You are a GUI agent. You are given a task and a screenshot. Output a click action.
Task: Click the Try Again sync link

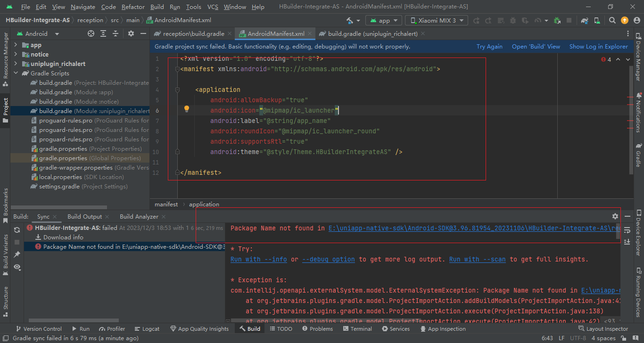pos(489,47)
